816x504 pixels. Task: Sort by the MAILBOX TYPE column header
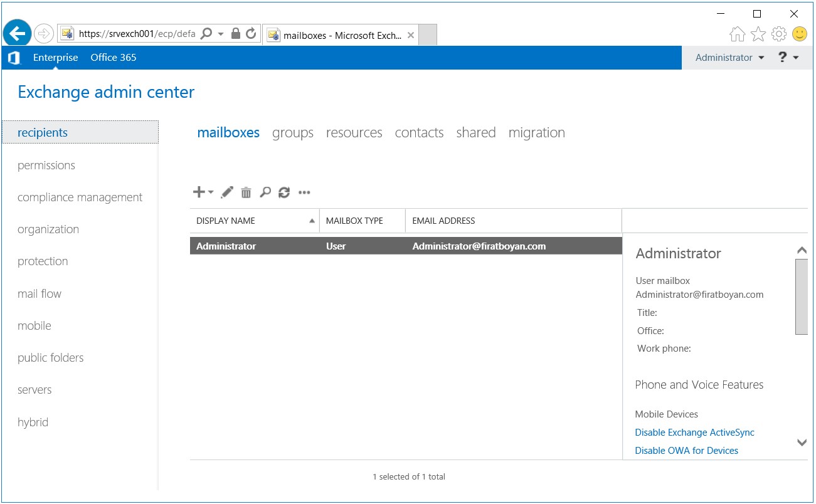[363, 221]
